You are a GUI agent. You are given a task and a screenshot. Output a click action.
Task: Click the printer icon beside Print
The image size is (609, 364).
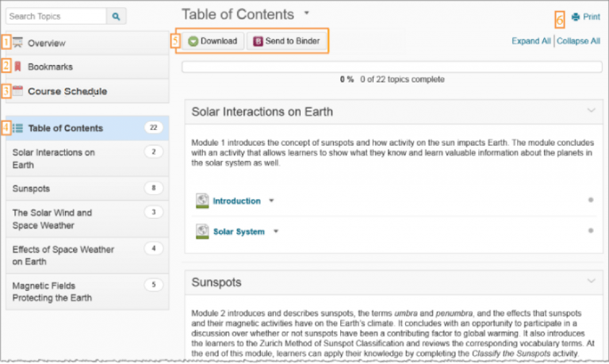click(576, 17)
